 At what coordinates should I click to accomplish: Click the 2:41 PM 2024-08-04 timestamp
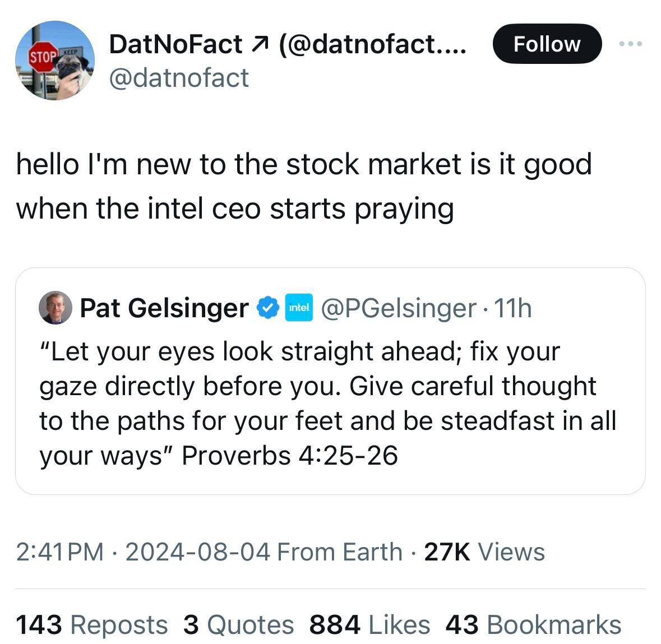point(144,552)
